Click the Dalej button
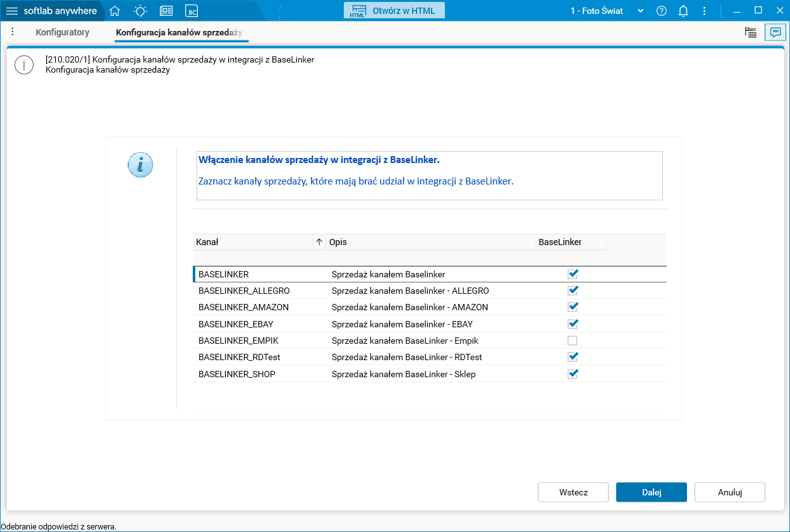Image resolution: width=790 pixels, height=532 pixels. (x=652, y=492)
